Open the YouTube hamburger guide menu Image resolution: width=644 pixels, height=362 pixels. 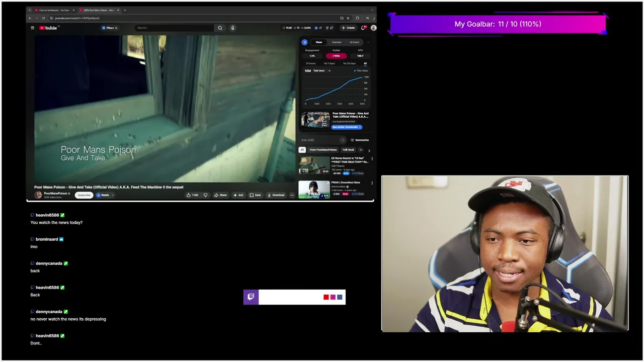pos(33,28)
